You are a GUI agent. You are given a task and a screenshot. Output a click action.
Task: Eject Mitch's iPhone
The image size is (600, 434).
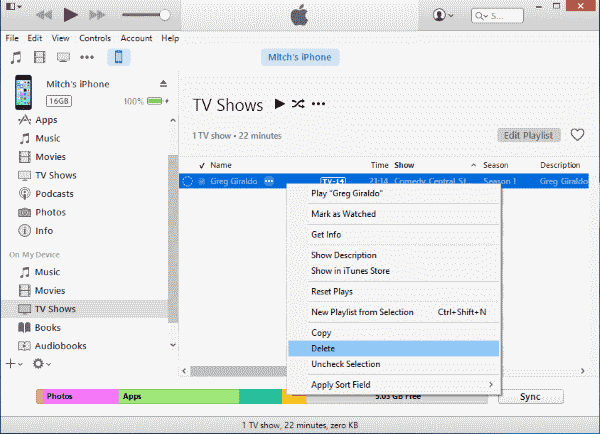(164, 83)
